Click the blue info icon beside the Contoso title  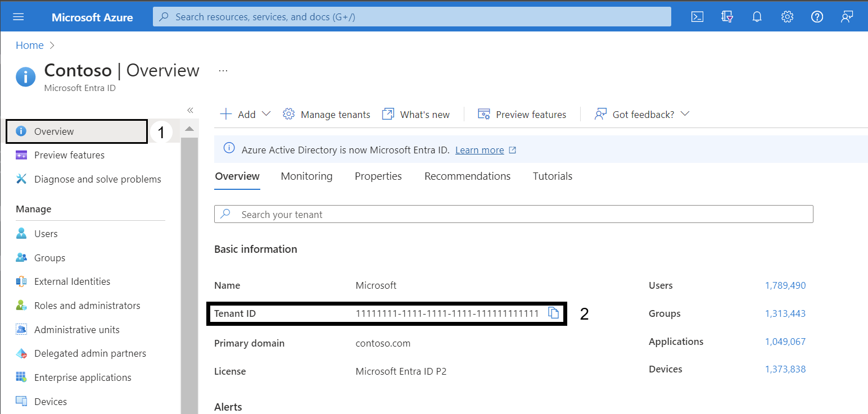click(26, 76)
